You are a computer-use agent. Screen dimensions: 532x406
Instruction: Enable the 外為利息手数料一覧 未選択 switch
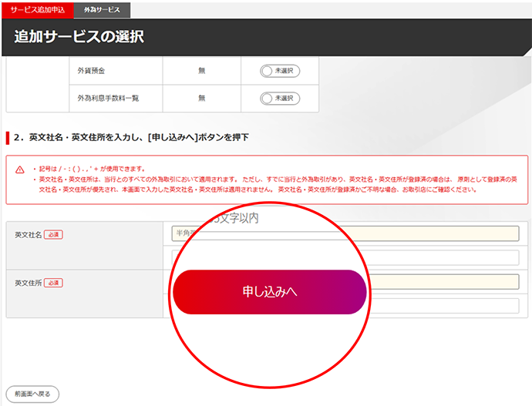[280, 99]
